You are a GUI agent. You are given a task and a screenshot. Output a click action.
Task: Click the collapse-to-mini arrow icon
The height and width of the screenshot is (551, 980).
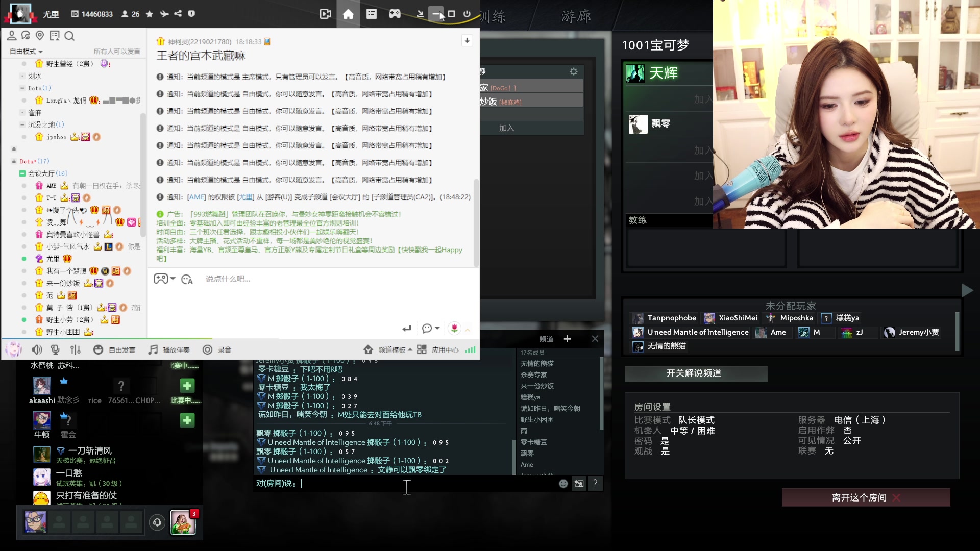420,14
